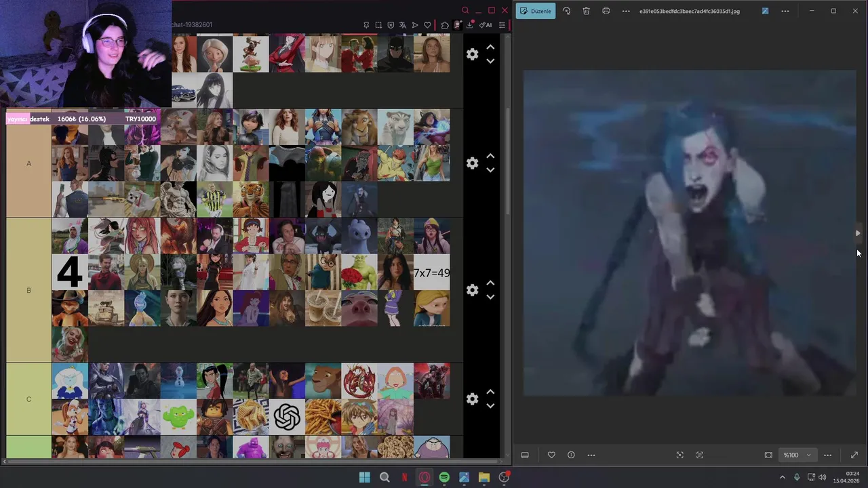Open settings gear for tier A
The height and width of the screenshot is (488, 868).
(473, 163)
